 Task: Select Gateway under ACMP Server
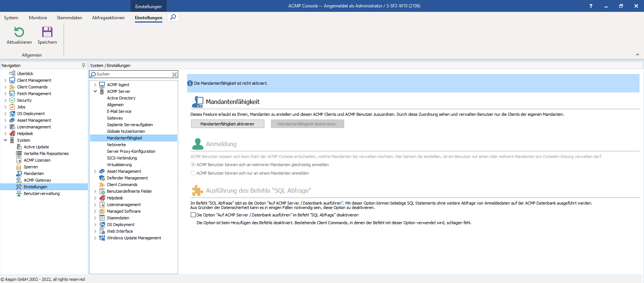click(x=115, y=118)
